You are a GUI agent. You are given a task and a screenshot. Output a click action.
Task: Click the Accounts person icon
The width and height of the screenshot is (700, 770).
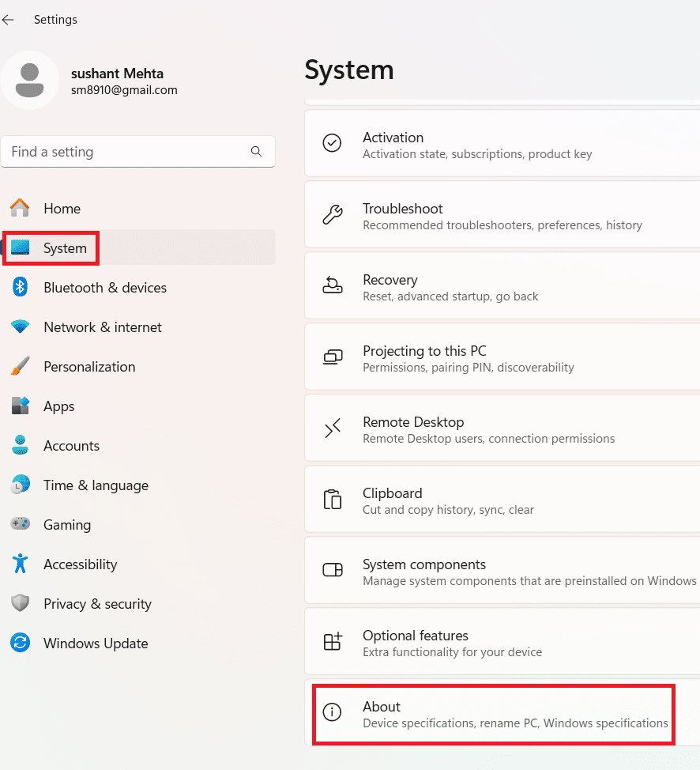coord(20,446)
